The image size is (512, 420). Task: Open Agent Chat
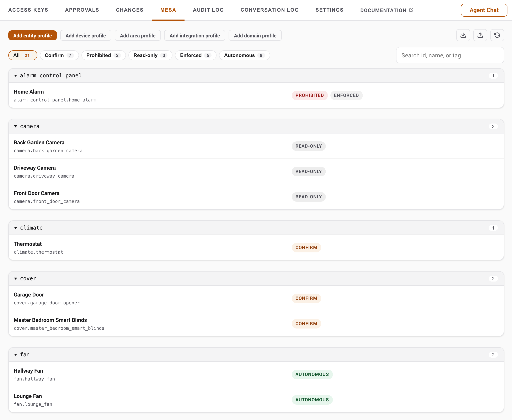click(484, 10)
